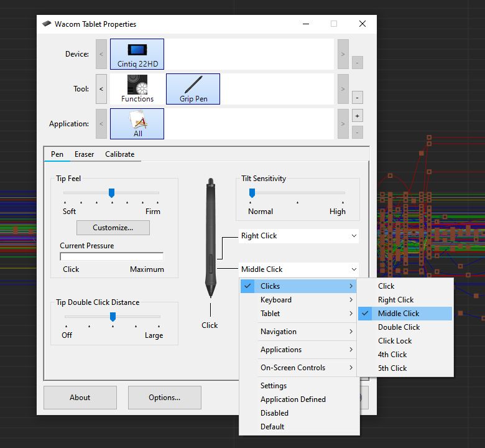Expand the Applications submenu
Screen dimensions: 485x448
coord(298,350)
